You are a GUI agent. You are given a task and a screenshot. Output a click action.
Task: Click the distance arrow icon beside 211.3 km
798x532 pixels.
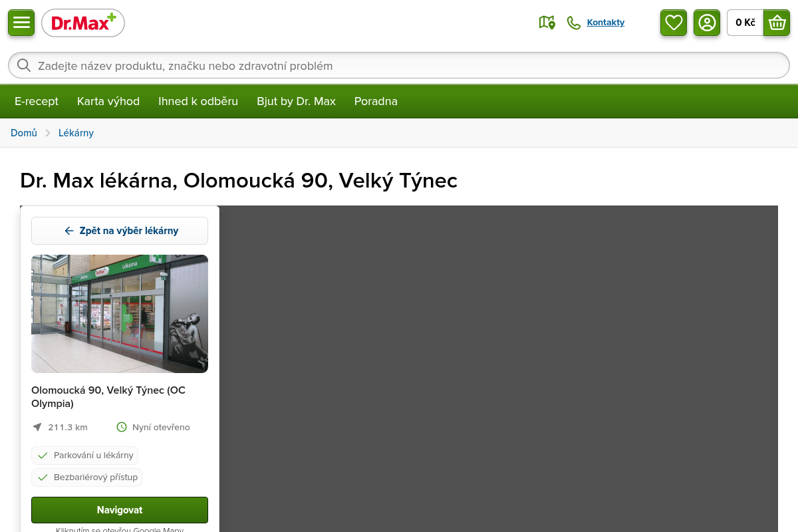point(37,427)
